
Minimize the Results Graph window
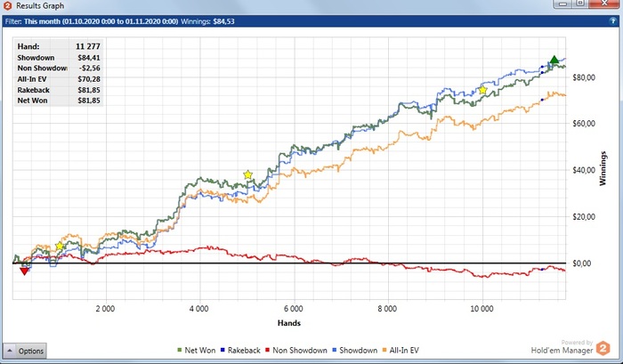point(562,4)
